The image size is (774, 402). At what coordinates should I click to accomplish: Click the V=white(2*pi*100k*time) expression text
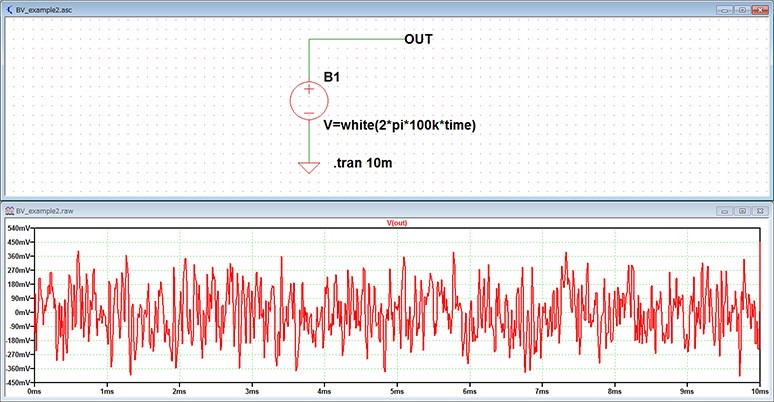(x=399, y=125)
